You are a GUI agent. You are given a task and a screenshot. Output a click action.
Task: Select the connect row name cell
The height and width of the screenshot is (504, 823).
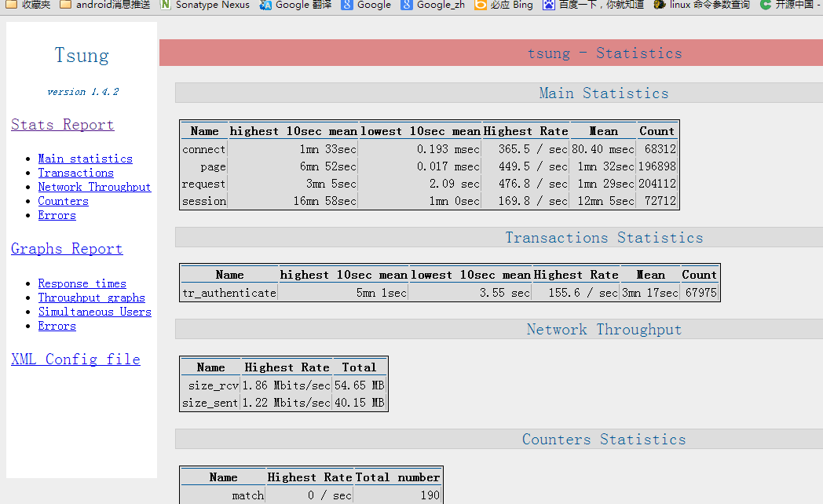point(204,149)
